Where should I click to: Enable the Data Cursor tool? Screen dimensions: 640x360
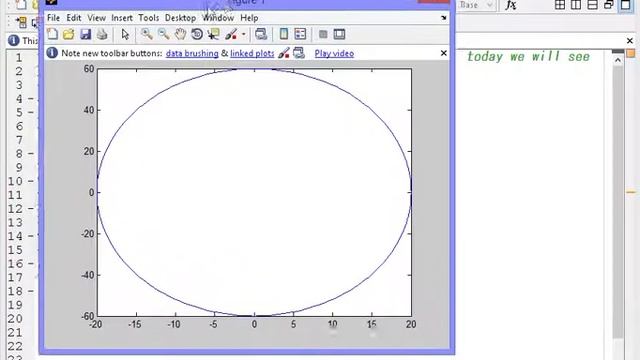pyautogui.click(x=213, y=34)
